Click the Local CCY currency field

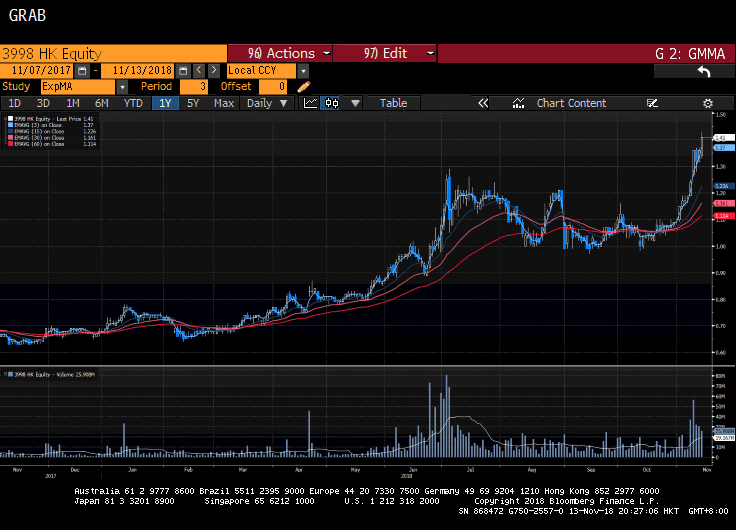(261, 71)
